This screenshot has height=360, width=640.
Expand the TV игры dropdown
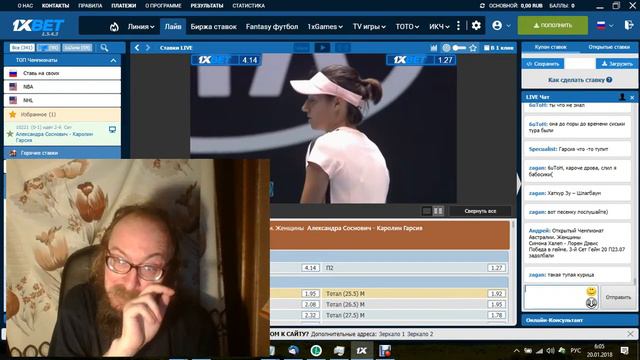point(369,27)
